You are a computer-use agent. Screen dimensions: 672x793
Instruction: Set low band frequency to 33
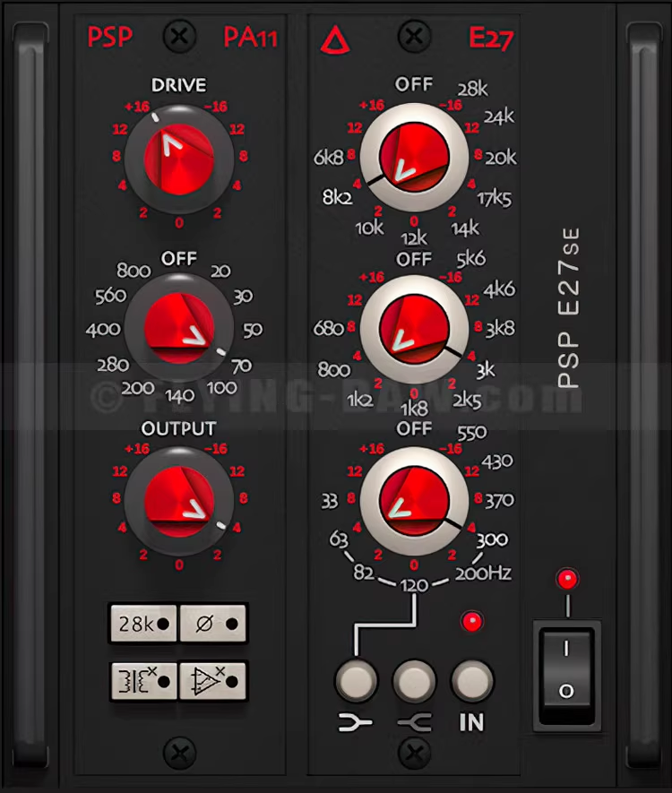[x=329, y=501]
